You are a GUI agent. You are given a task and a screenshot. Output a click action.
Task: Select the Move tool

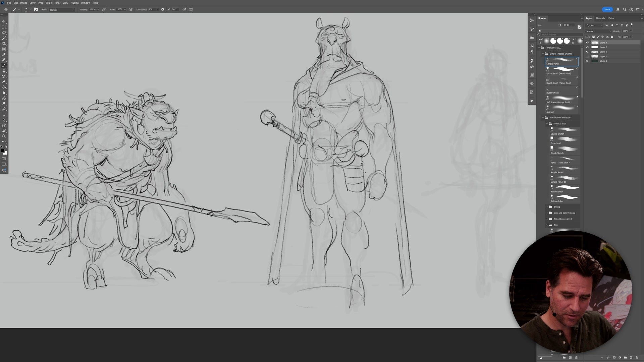pos(4,21)
